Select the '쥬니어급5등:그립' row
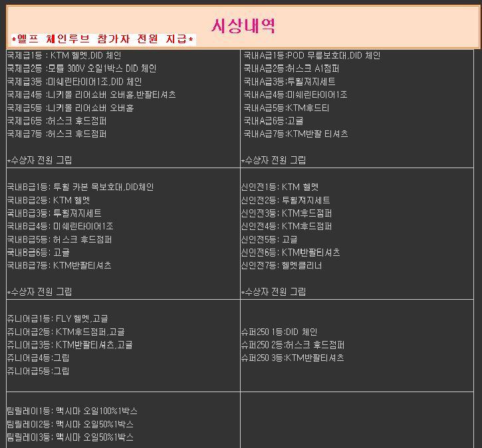482x448 pixels. 38,371
